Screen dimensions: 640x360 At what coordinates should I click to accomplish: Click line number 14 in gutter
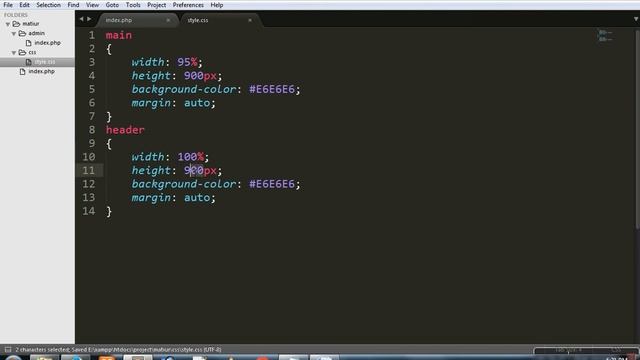(x=89, y=211)
